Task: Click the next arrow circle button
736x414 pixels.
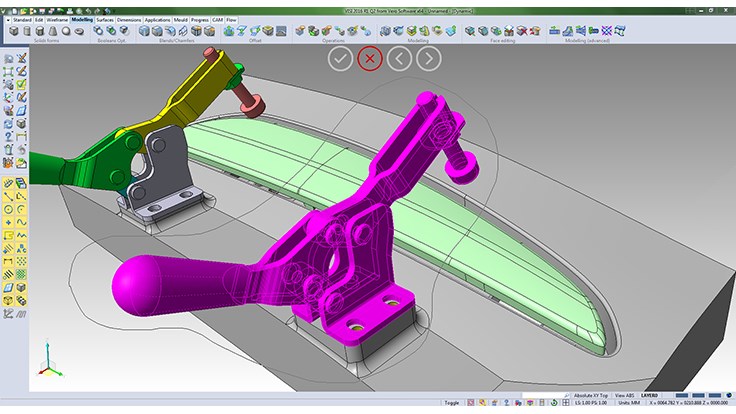Action: tap(428, 58)
